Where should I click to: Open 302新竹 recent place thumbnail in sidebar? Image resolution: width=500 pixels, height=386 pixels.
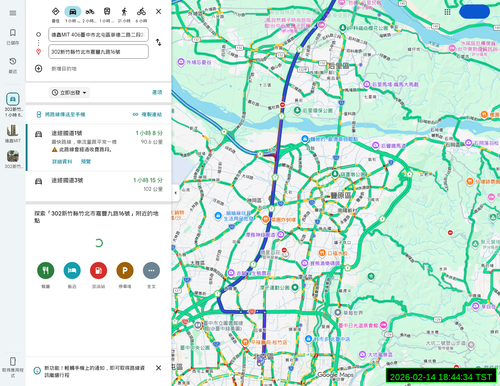[x=13, y=156]
